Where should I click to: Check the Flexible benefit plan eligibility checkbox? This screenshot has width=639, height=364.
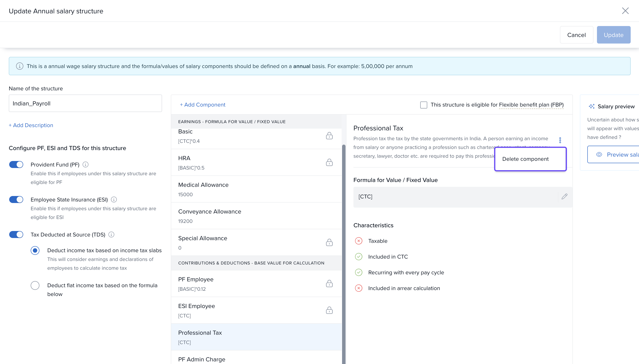(424, 105)
